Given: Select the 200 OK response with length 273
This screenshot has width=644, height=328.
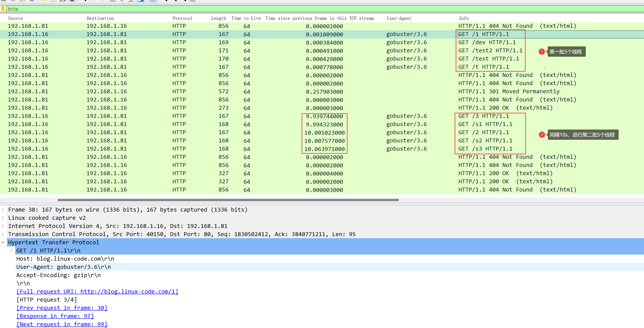Looking at the screenshot, I should (x=322, y=108).
